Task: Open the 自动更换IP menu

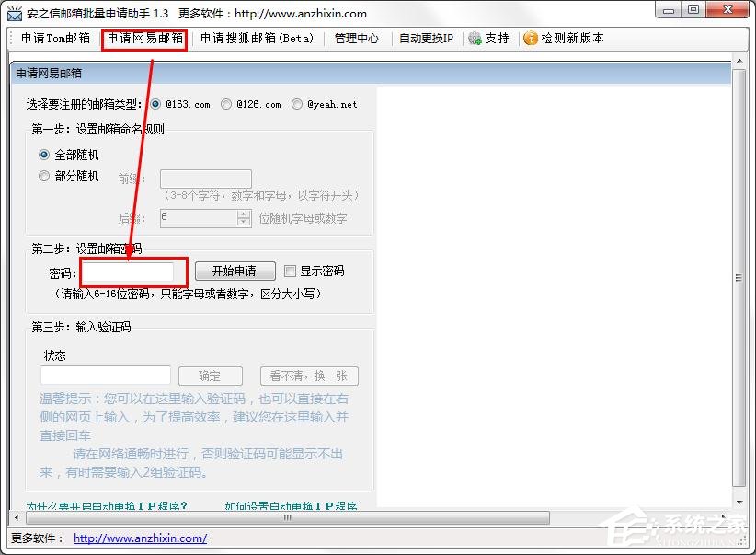Action: [426, 38]
